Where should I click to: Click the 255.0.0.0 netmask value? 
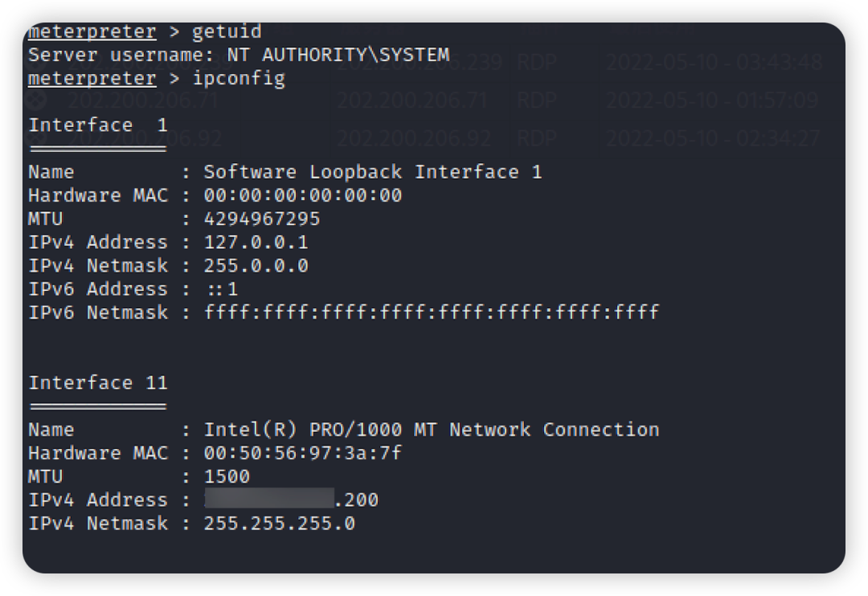tap(256, 266)
